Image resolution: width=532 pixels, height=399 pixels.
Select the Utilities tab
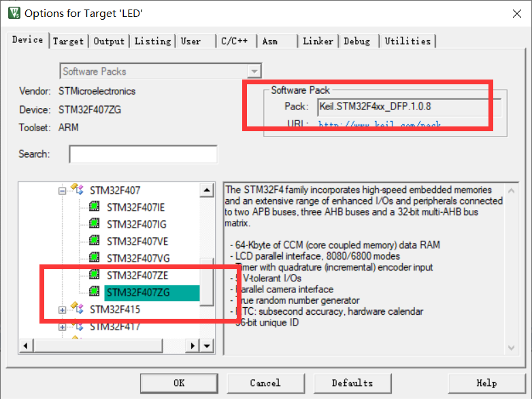pyautogui.click(x=408, y=41)
